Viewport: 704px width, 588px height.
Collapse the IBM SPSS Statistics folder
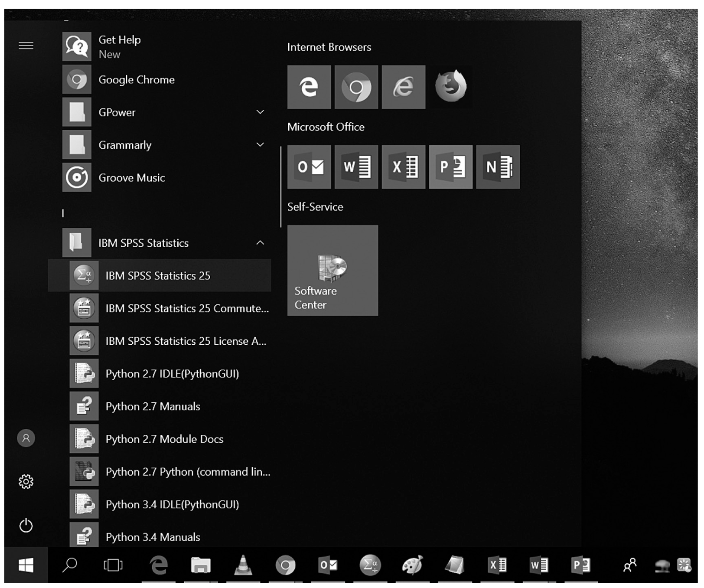(260, 243)
